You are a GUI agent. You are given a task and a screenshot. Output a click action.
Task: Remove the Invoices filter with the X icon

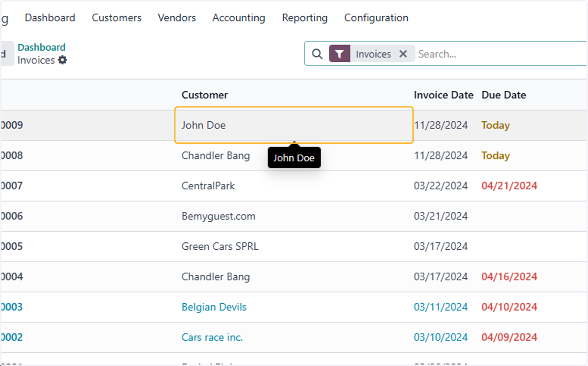[403, 54]
